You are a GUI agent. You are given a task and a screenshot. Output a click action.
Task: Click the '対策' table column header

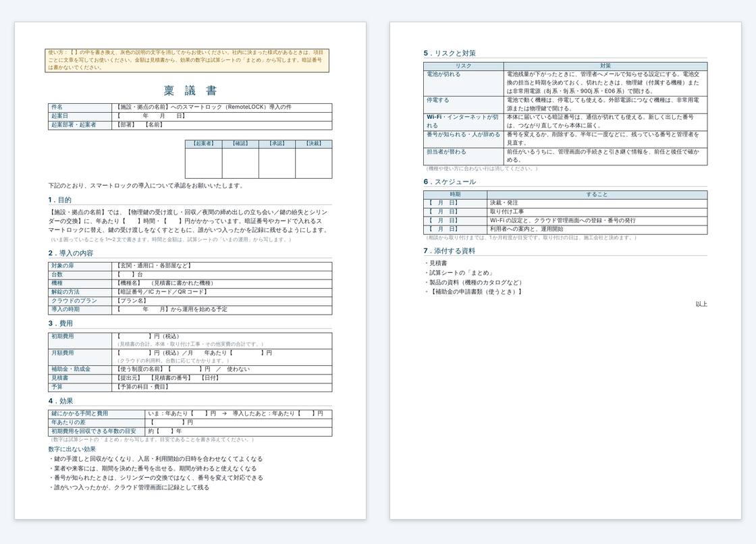point(605,65)
